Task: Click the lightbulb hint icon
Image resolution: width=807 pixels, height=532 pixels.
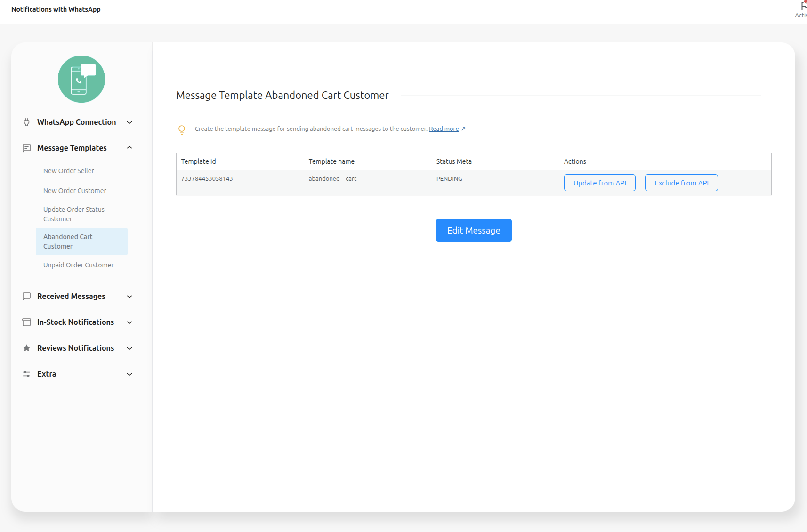Action: pyautogui.click(x=182, y=129)
